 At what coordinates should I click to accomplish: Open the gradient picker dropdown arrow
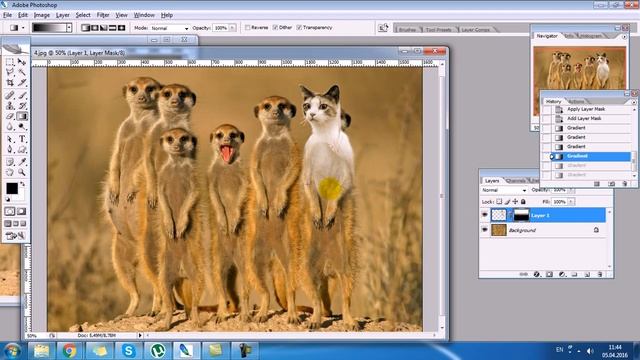tap(69, 28)
